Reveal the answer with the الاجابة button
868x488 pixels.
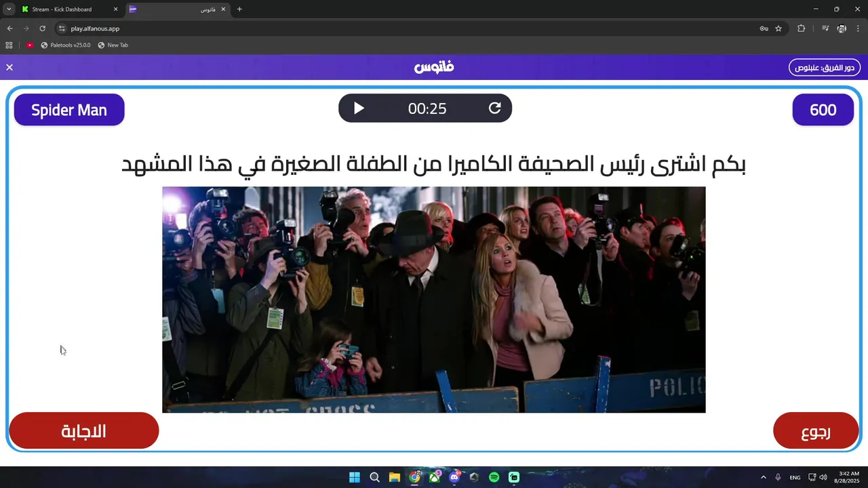click(x=84, y=431)
